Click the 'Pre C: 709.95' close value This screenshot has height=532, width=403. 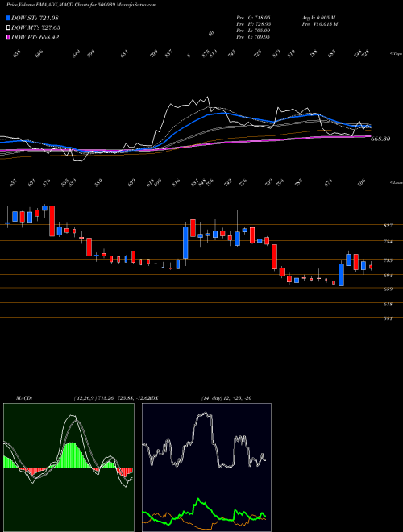[253, 37]
